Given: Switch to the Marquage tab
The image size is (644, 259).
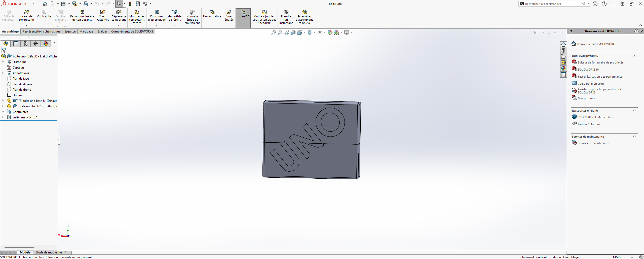Looking at the screenshot, I should point(86,31).
